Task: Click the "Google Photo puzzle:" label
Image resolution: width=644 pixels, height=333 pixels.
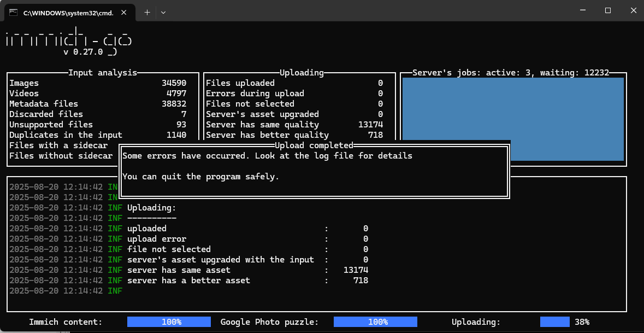Action: coord(269,322)
